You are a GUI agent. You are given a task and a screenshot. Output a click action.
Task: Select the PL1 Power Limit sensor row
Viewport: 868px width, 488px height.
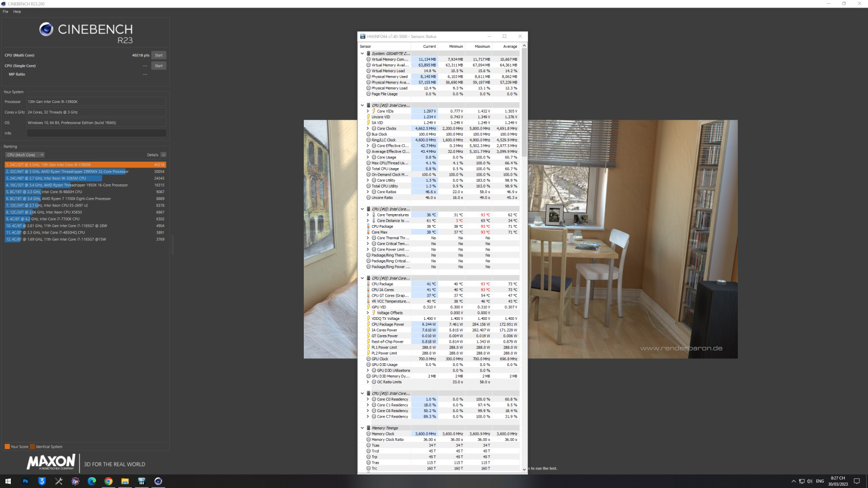(439, 348)
